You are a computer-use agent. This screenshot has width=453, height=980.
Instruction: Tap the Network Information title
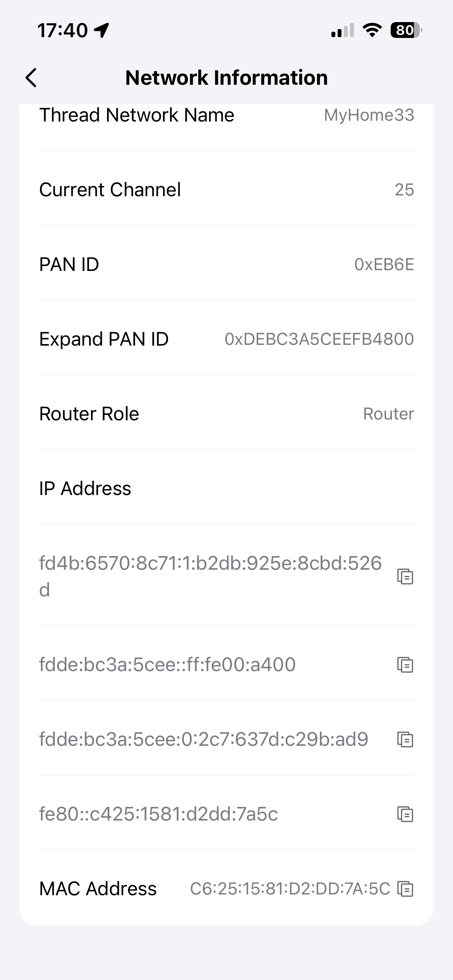tap(226, 78)
